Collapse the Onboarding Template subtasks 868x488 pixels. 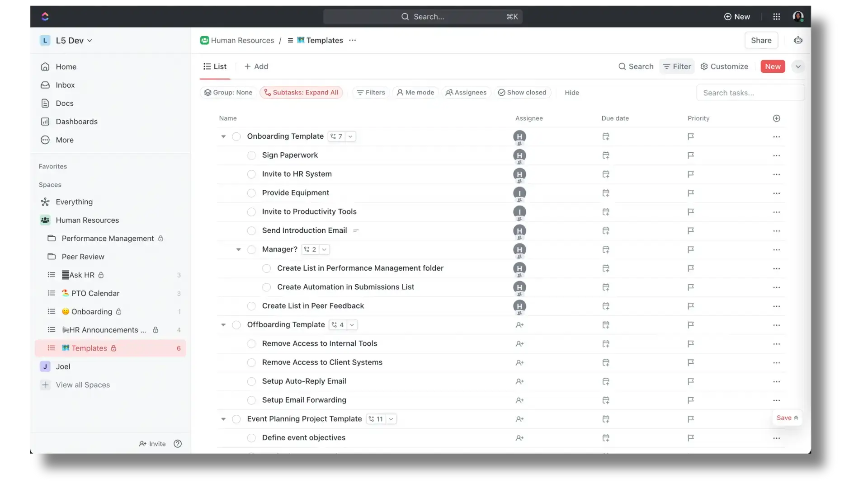click(x=223, y=136)
